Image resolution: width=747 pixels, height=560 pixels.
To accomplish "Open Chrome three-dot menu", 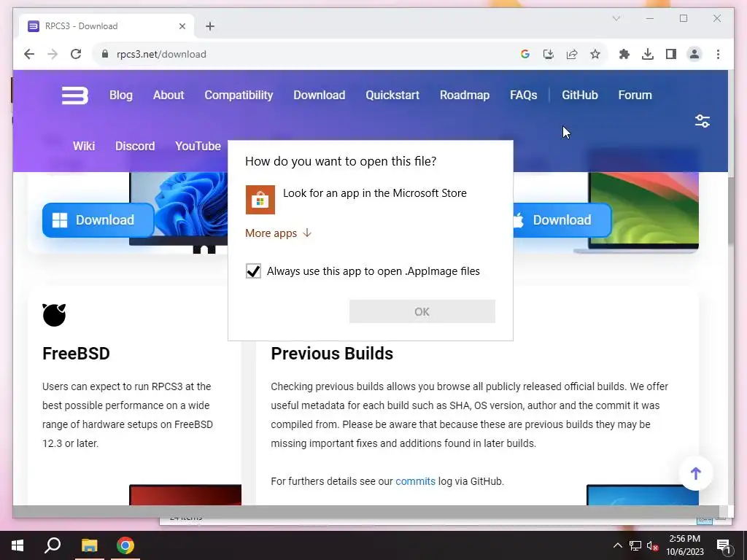I will click(x=718, y=54).
